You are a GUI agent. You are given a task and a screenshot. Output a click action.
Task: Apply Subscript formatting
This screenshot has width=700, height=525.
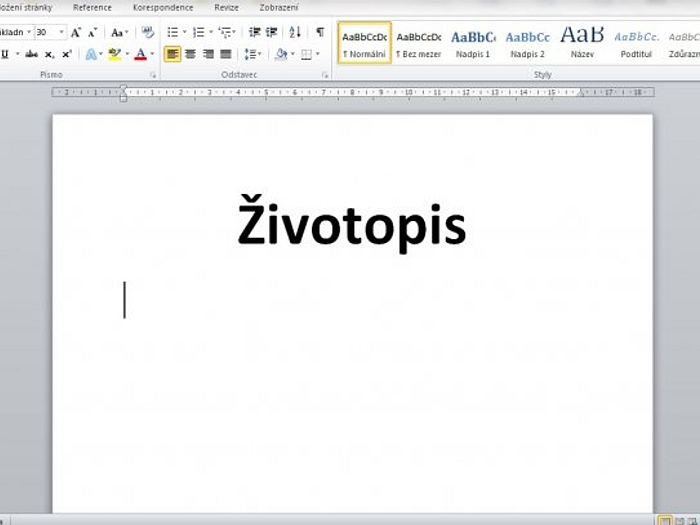[50, 54]
